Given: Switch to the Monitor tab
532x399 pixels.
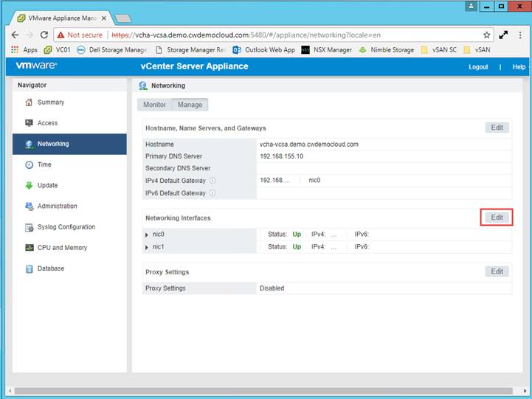Looking at the screenshot, I should click(154, 105).
